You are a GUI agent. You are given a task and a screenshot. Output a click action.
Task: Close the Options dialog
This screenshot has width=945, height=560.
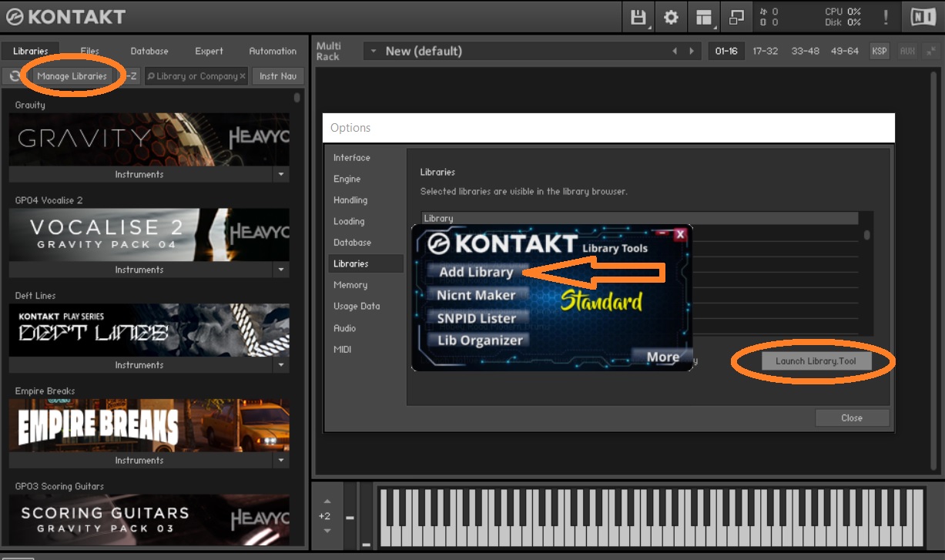click(x=852, y=417)
